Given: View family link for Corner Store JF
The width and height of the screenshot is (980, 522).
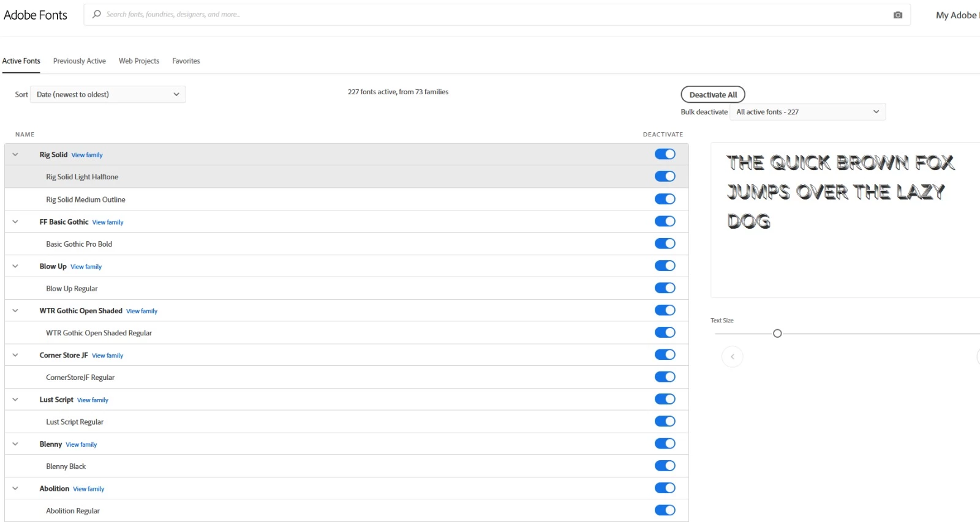Looking at the screenshot, I should tap(108, 356).
